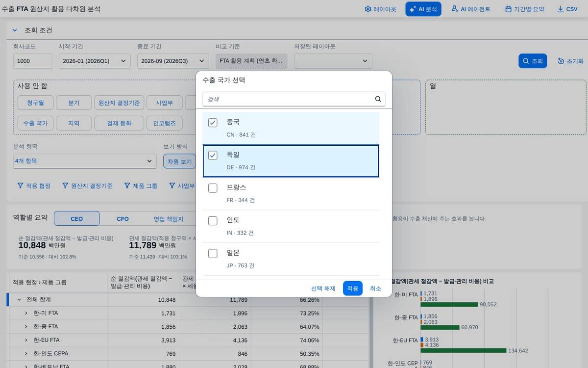588x368 pixels.
Task: Switch to the CEO role tab
Action: click(x=76, y=218)
